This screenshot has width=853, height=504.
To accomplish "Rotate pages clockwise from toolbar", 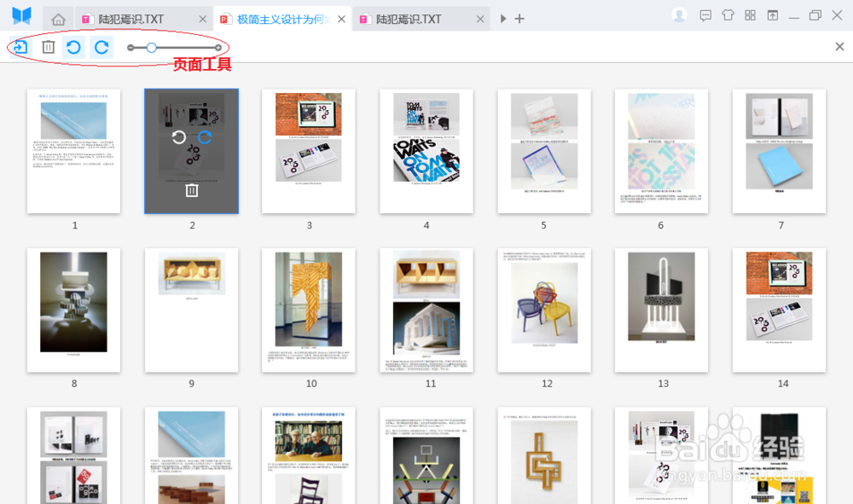I will pyautogui.click(x=102, y=47).
